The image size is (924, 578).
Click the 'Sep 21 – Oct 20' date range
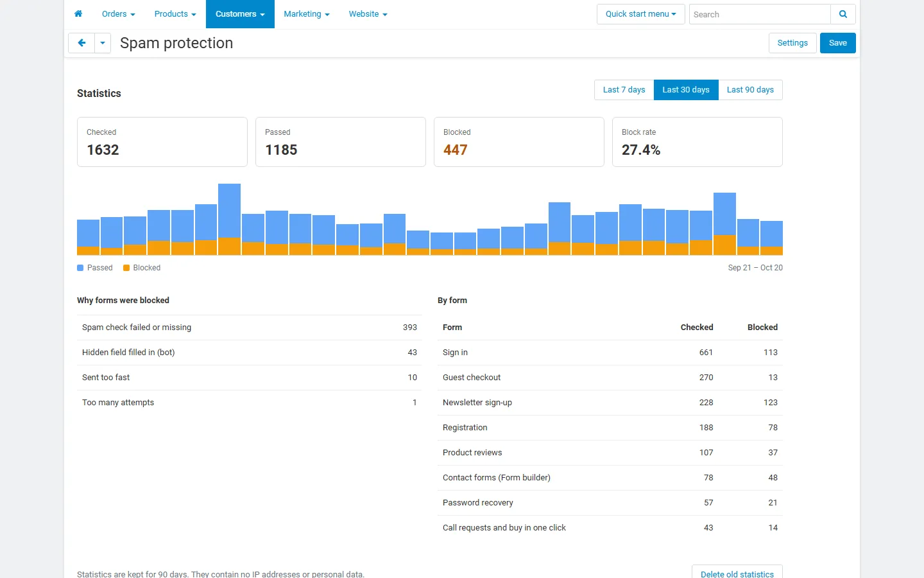pos(755,268)
